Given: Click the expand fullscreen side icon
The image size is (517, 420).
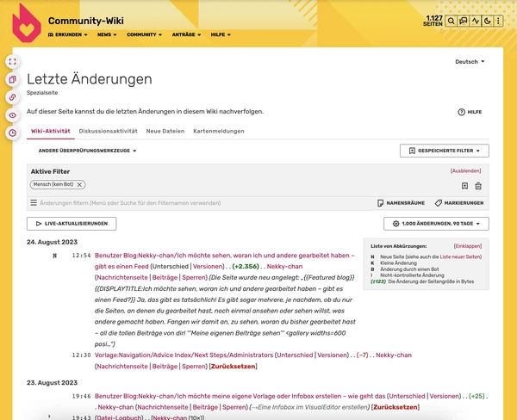Looking at the screenshot, I should tap(13, 62).
